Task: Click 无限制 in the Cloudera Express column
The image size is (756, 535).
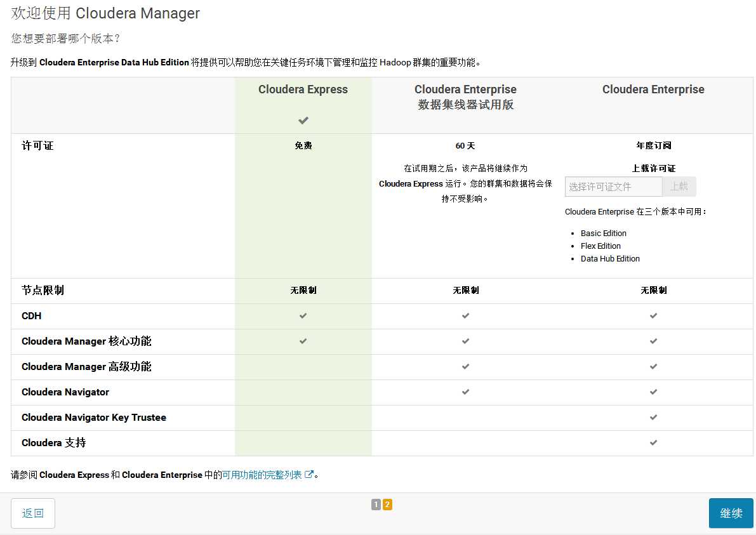Action: [x=303, y=290]
